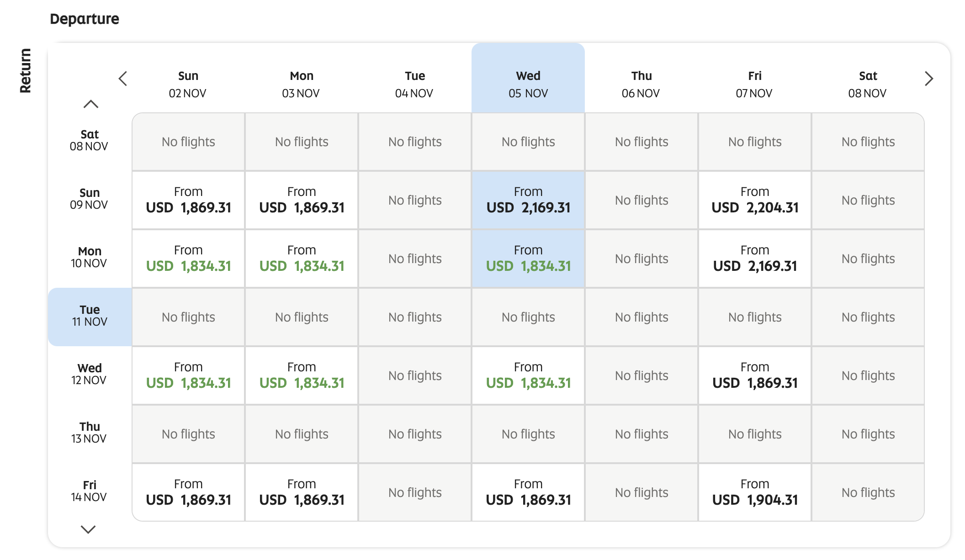Show later departure dates with right chevron
The image size is (965, 560).
[929, 79]
